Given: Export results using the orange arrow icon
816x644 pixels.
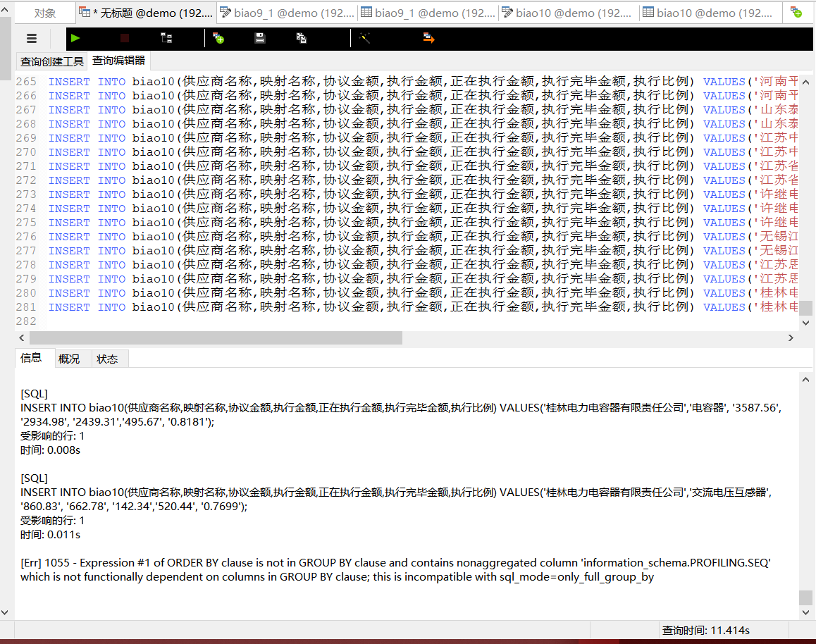Looking at the screenshot, I should 428,38.
